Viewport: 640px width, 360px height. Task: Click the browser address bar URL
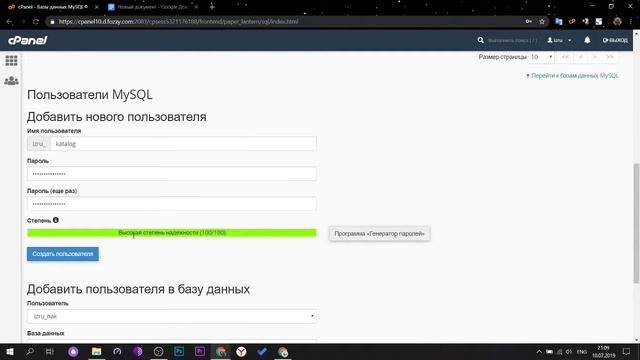point(178,21)
